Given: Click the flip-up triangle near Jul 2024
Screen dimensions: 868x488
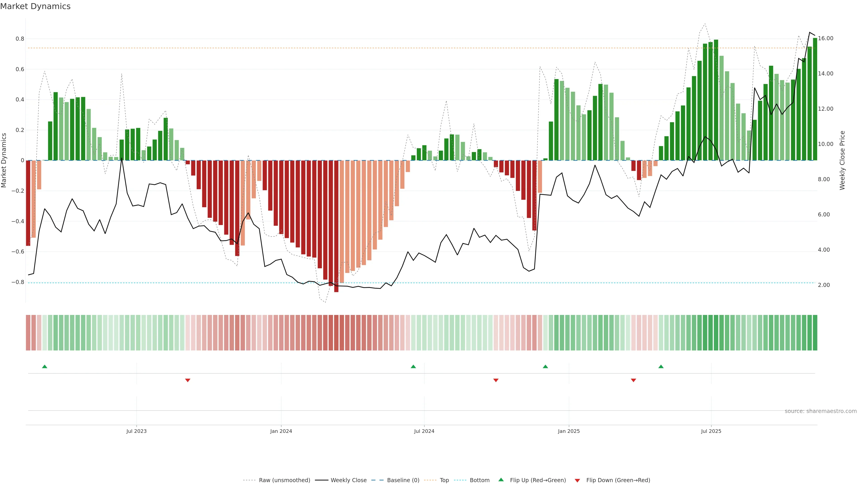Looking at the screenshot, I should (413, 366).
